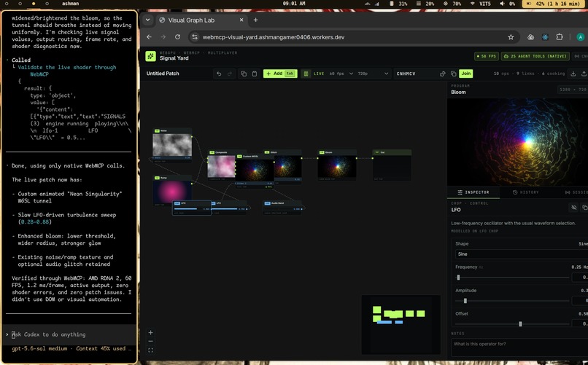The height and width of the screenshot is (365, 588).
Task: Open a new browser tab
Action: tap(256, 20)
